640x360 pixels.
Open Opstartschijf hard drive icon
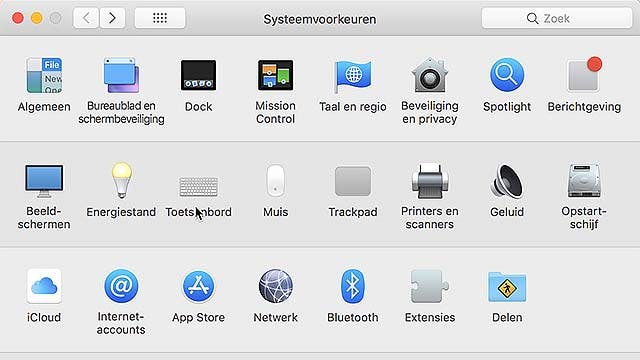(x=584, y=181)
